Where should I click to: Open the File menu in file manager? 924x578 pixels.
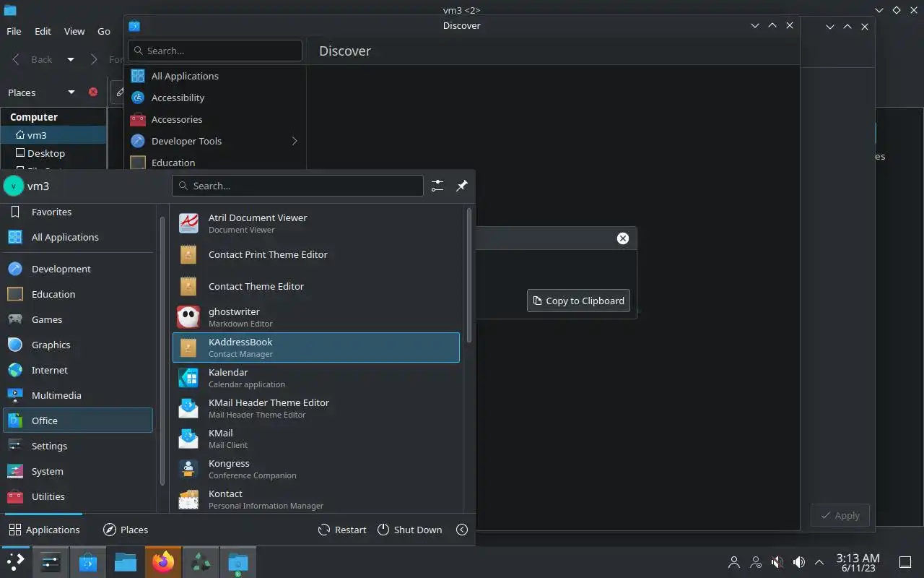click(14, 31)
